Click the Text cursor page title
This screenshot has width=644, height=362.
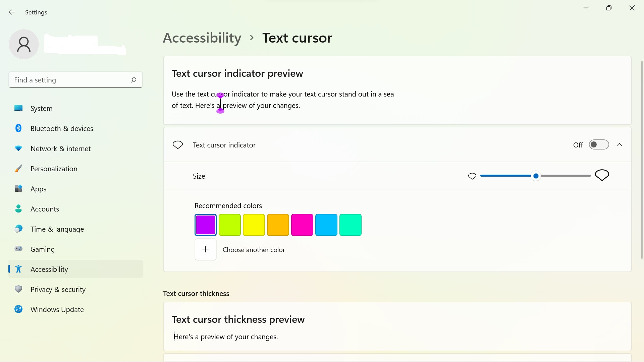coord(297,38)
